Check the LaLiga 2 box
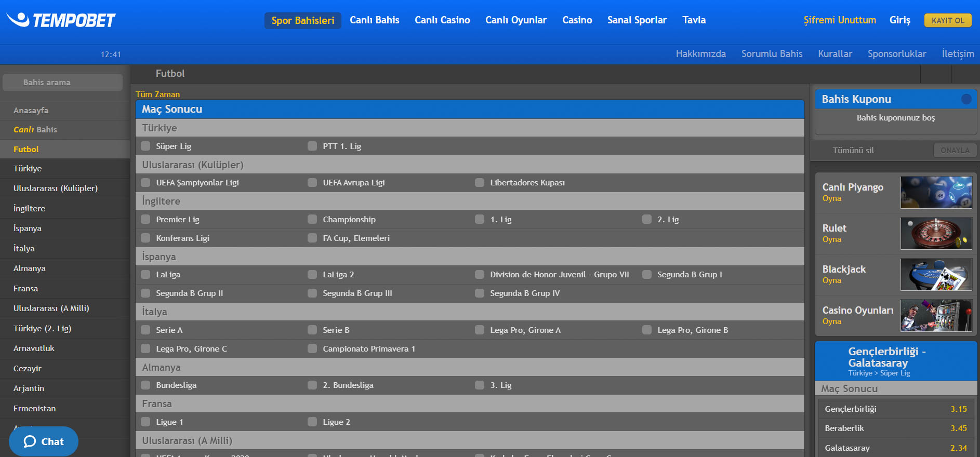The image size is (980, 457). (x=312, y=274)
